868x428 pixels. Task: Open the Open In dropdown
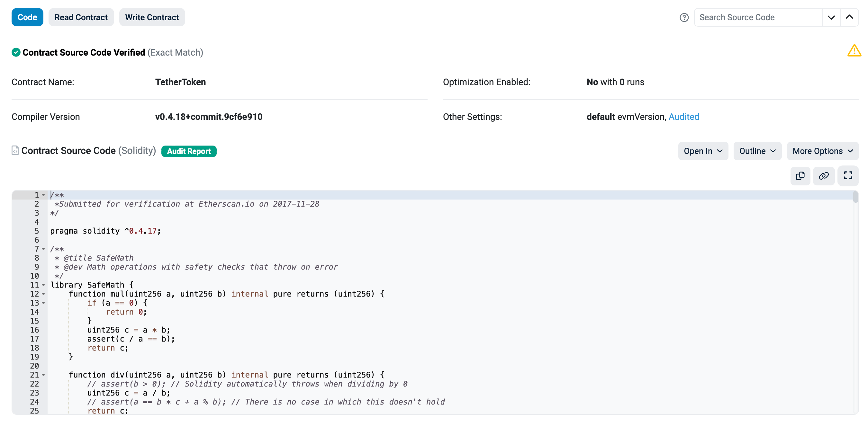pyautogui.click(x=703, y=151)
